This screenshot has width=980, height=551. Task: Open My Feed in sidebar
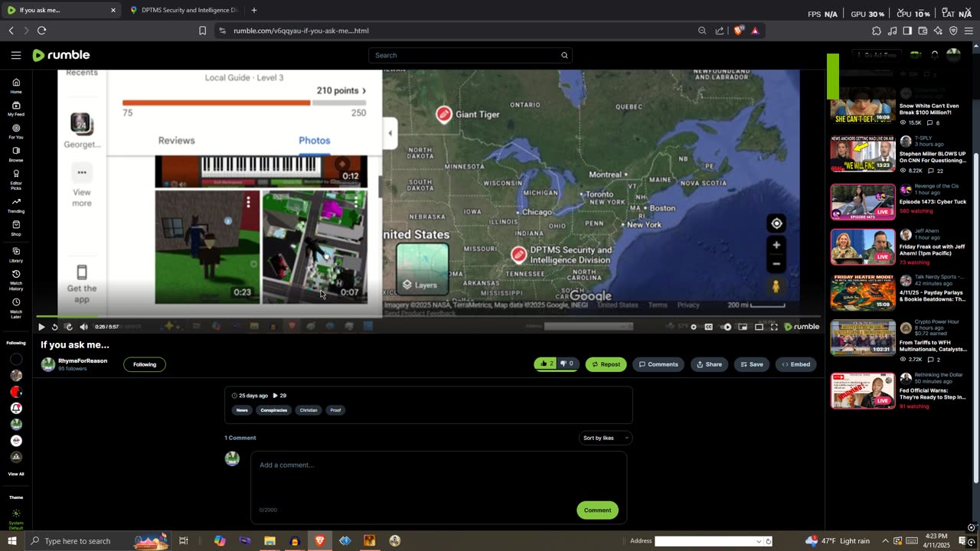click(16, 109)
